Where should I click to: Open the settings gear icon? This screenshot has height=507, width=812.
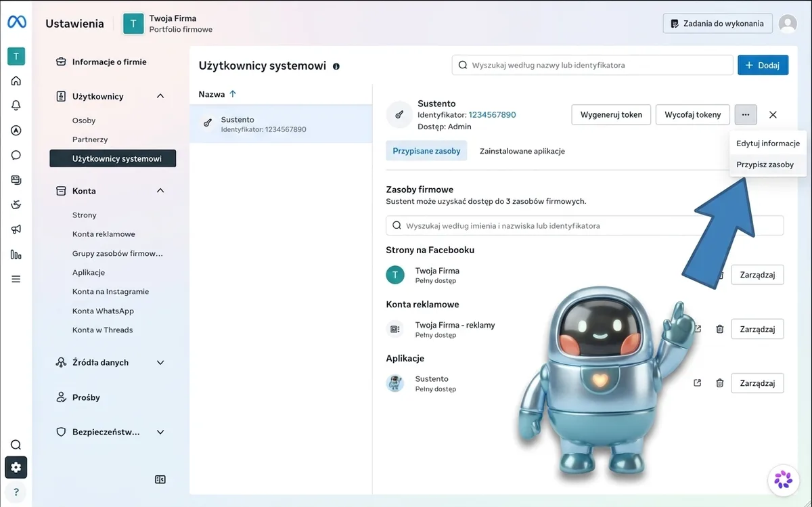click(x=16, y=467)
